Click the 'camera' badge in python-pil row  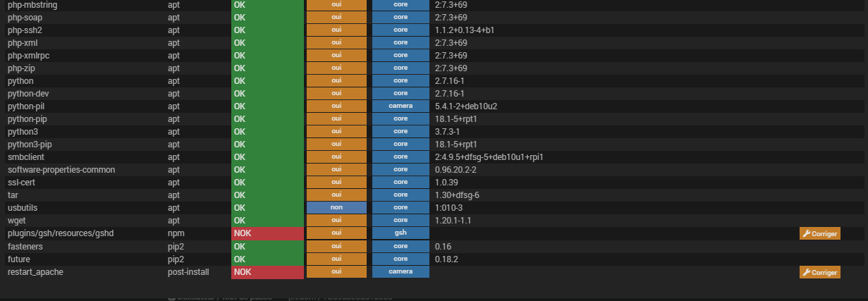[x=401, y=106]
